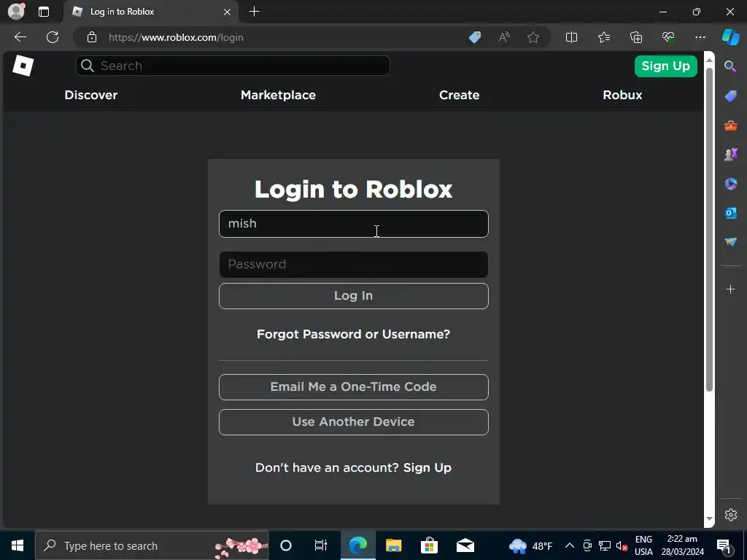The width and height of the screenshot is (747, 560).
Task: Click the scrollbar down arrow
Action: coord(709,518)
